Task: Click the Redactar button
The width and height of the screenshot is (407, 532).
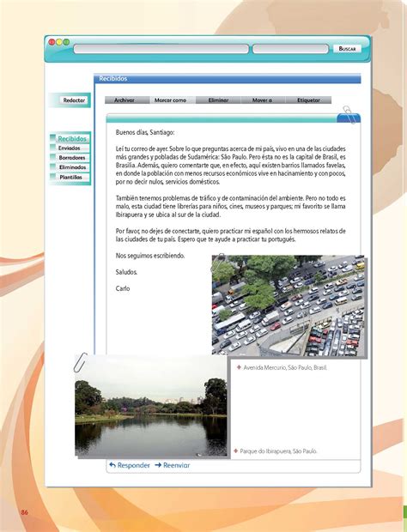Action: point(74,100)
